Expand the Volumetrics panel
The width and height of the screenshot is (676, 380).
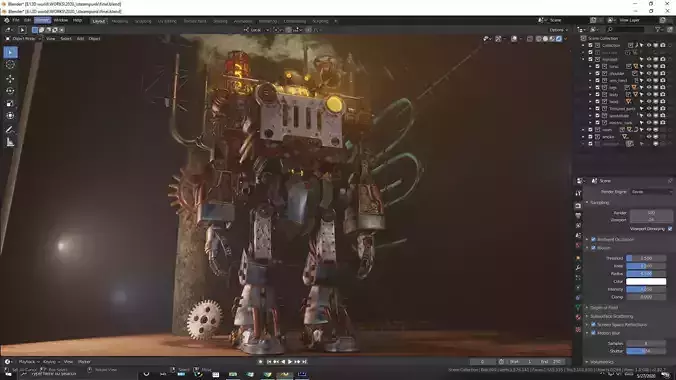(x=600, y=362)
